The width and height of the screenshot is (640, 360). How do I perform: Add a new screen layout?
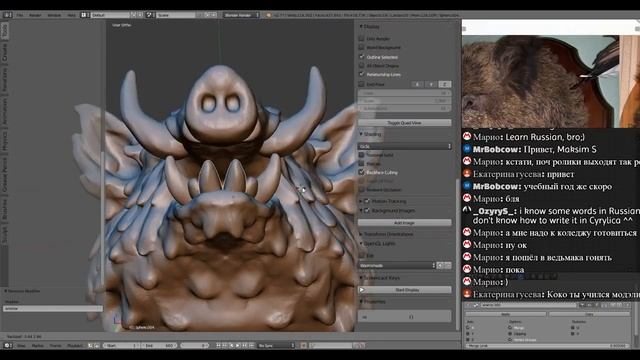click(x=133, y=15)
